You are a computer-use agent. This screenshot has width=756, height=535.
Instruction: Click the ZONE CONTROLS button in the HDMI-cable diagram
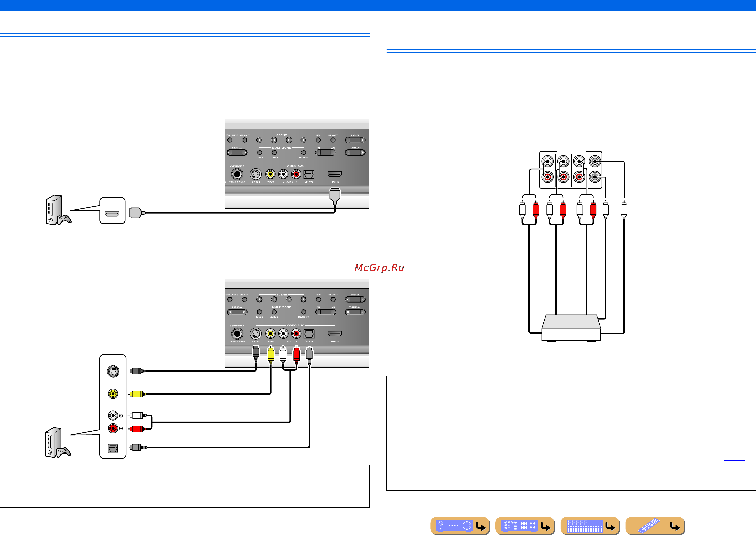click(x=303, y=153)
